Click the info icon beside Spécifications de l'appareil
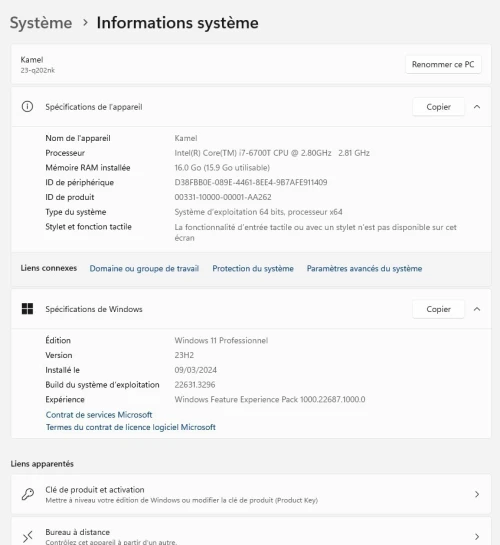This screenshot has width=500, height=545. (27, 107)
